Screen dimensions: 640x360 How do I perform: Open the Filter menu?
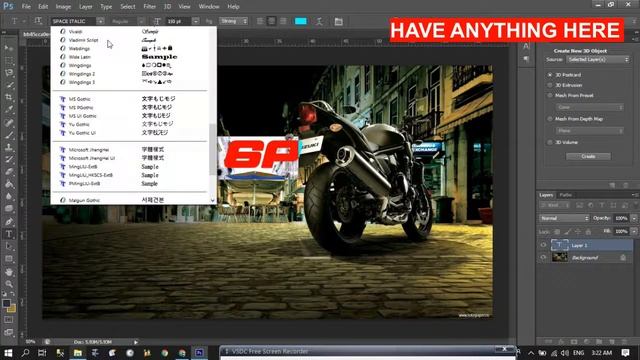(x=149, y=7)
